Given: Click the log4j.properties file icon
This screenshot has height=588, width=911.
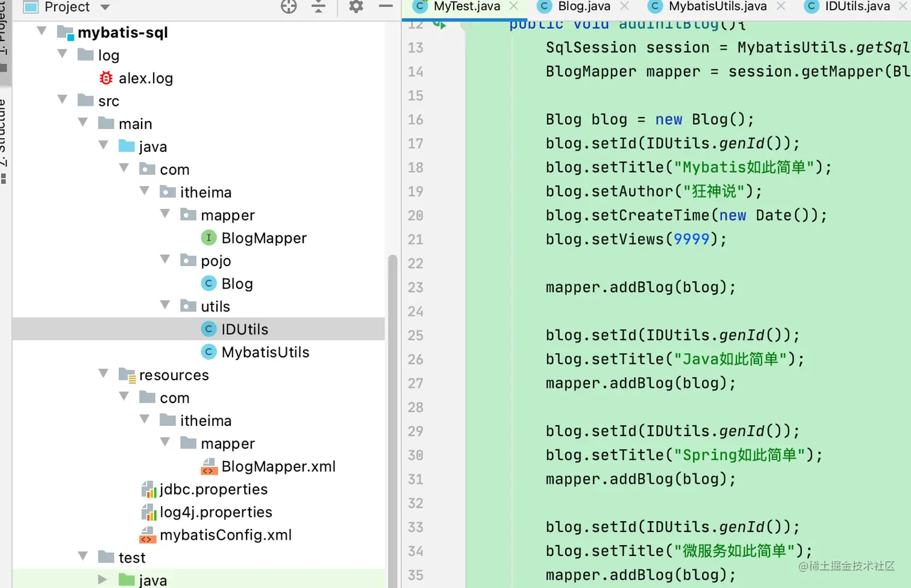Looking at the screenshot, I should (x=148, y=512).
